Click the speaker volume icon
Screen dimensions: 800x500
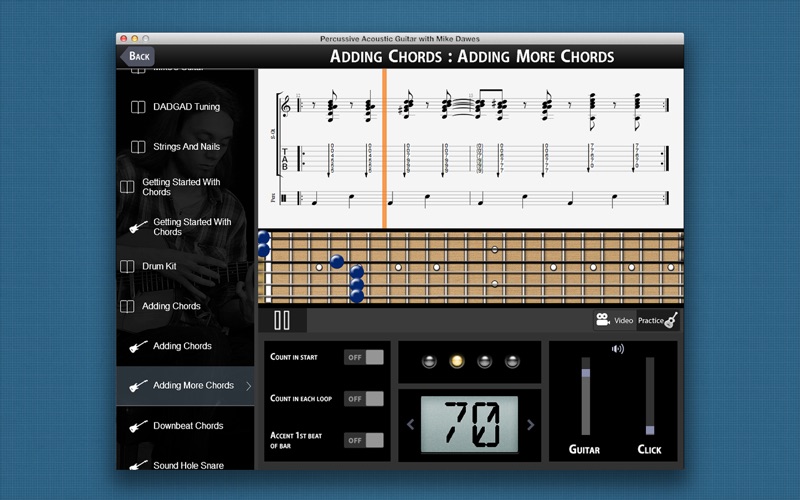[x=618, y=349]
